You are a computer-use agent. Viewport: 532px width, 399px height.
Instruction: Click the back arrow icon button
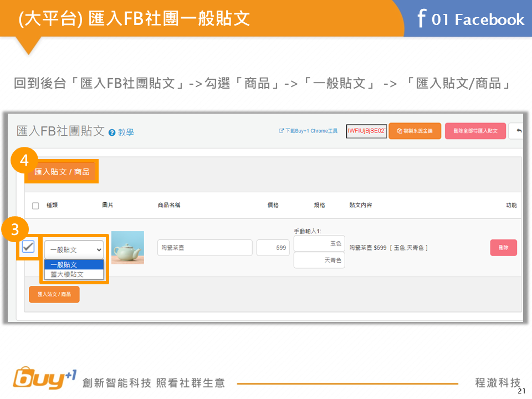[x=518, y=131]
